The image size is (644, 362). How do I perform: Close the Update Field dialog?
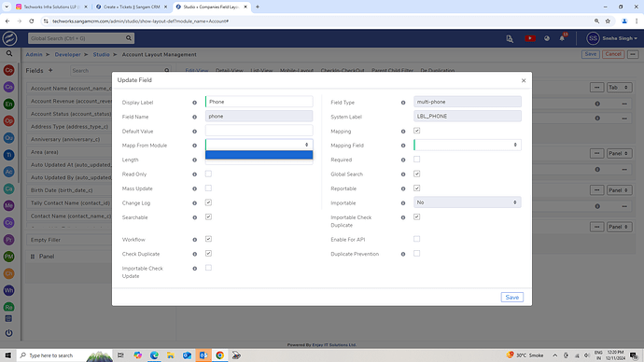click(x=524, y=80)
